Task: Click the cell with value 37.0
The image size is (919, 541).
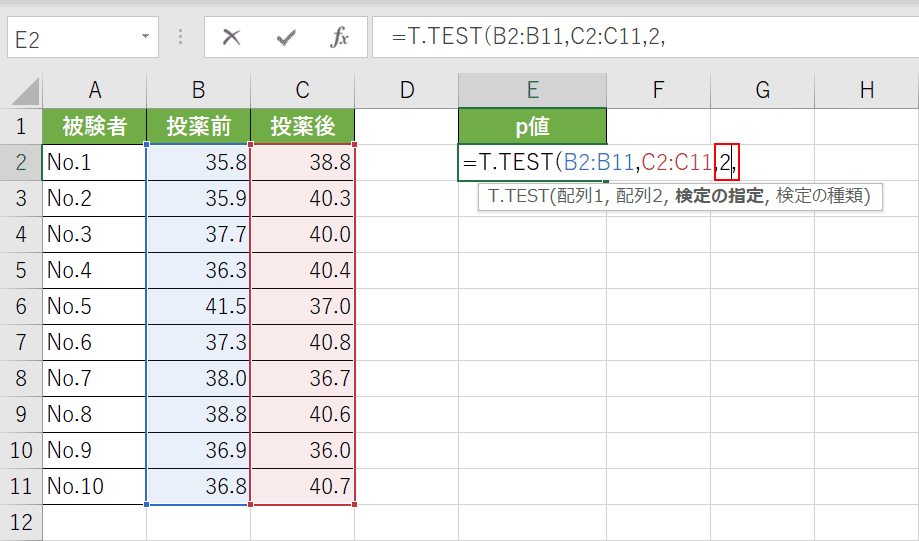Action: [x=302, y=307]
